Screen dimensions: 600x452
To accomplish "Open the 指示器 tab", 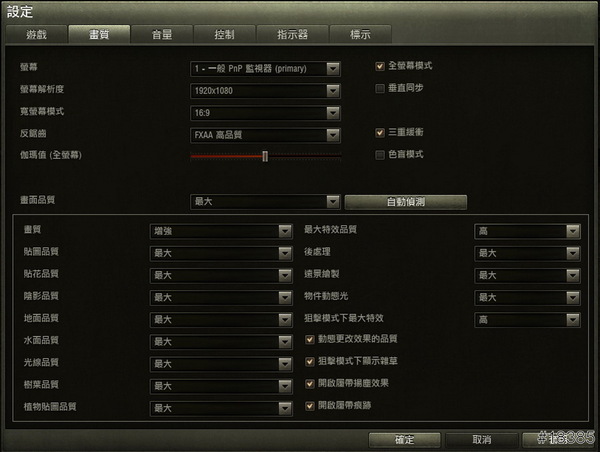I will [x=293, y=34].
